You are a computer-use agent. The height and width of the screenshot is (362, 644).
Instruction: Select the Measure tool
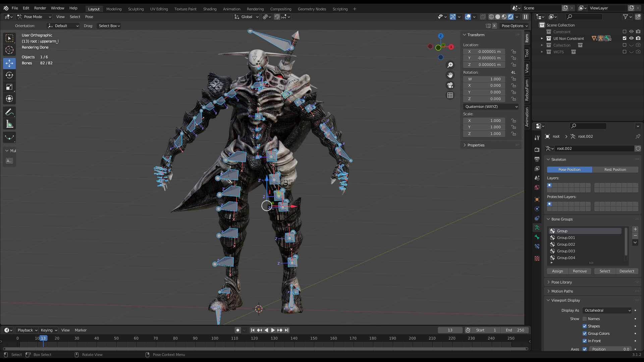9,124
